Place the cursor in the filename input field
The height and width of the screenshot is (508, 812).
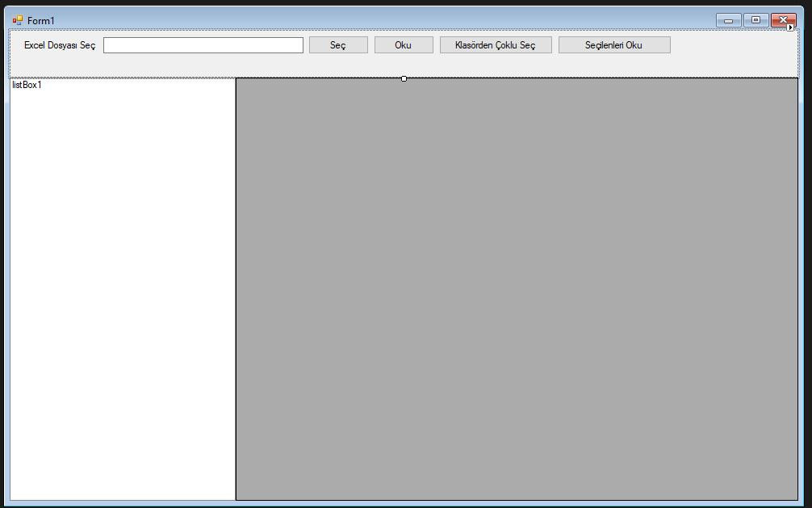tap(202, 44)
